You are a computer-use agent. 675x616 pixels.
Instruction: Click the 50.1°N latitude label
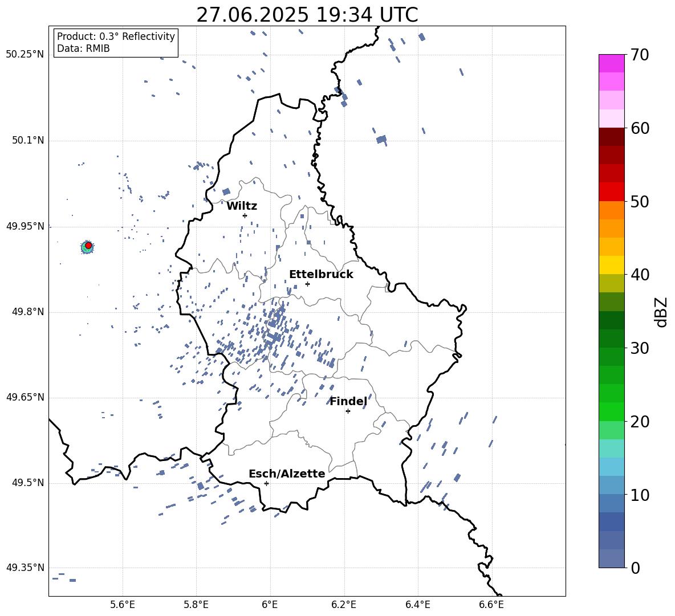(x=28, y=141)
